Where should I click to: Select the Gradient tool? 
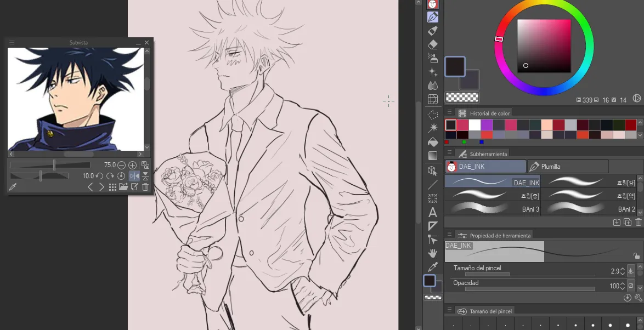pos(432,156)
